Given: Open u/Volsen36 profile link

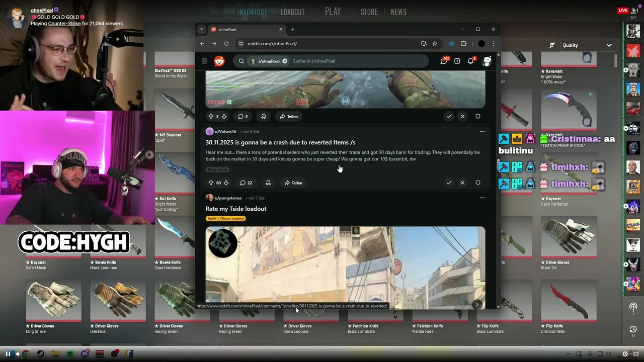Looking at the screenshot, I should (x=225, y=132).
